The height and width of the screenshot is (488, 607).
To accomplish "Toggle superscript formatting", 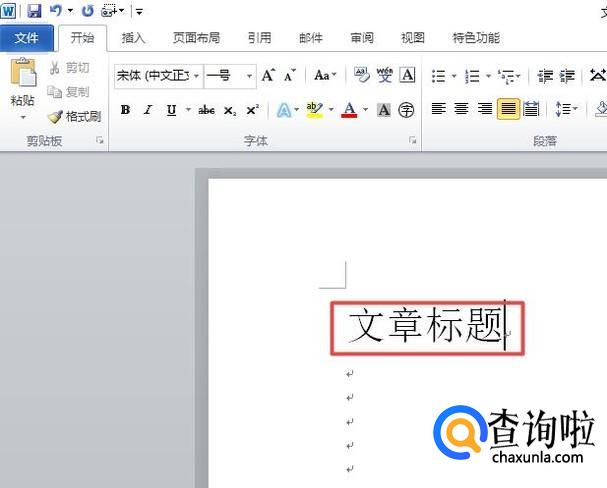I will tap(253, 110).
